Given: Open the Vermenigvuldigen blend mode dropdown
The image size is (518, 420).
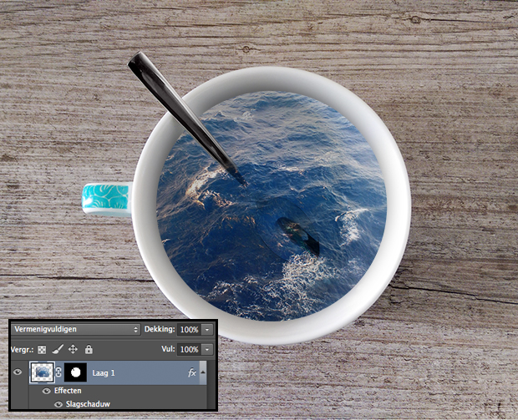Looking at the screenshot, I should point(76,329).
